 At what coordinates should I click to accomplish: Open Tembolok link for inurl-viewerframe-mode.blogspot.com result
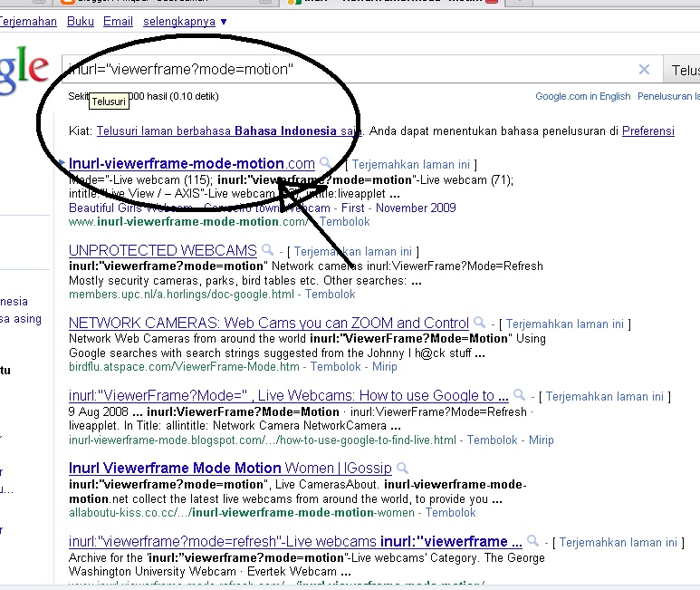pyautogui.click(x=492, y=440)
